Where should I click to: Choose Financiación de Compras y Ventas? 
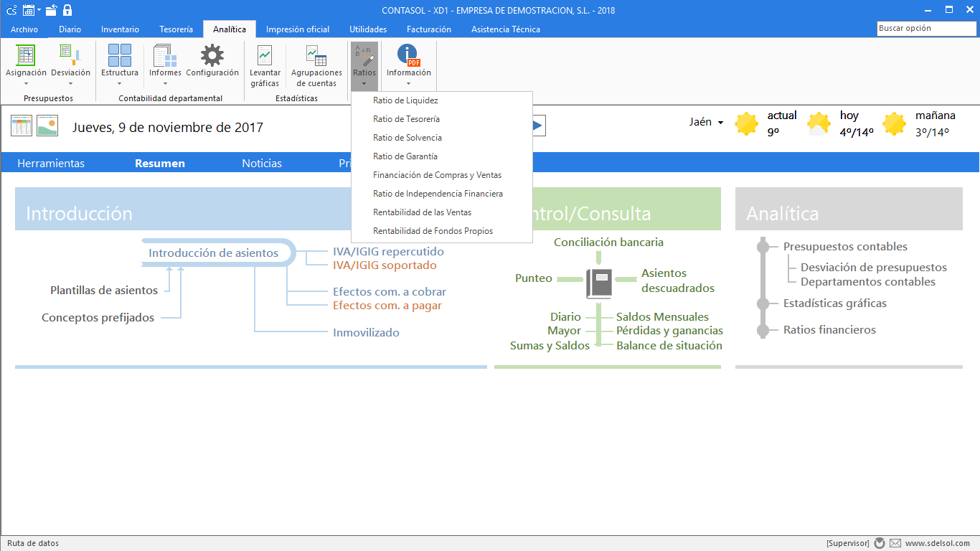pyautogui.click(x=442, y=175)
